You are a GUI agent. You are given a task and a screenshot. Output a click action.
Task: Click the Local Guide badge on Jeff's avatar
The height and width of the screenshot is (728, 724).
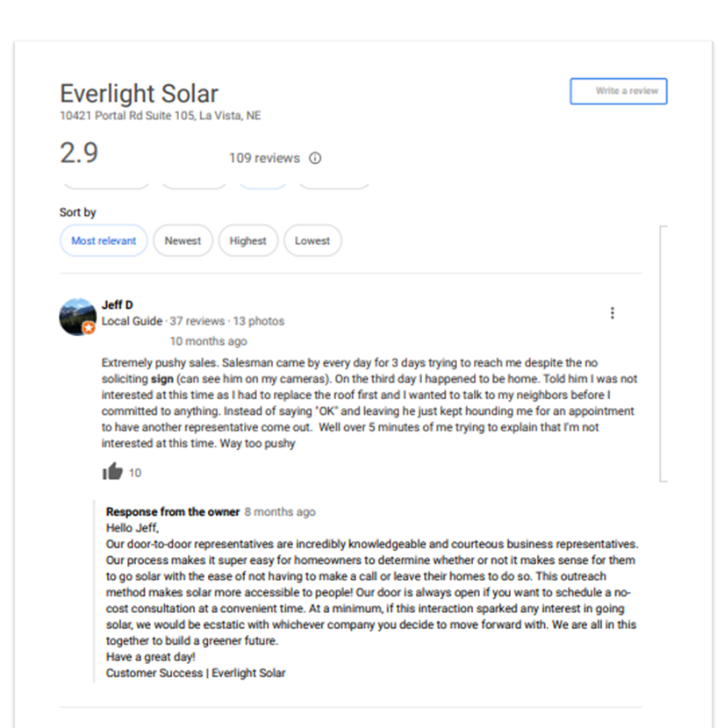(89, 328)
